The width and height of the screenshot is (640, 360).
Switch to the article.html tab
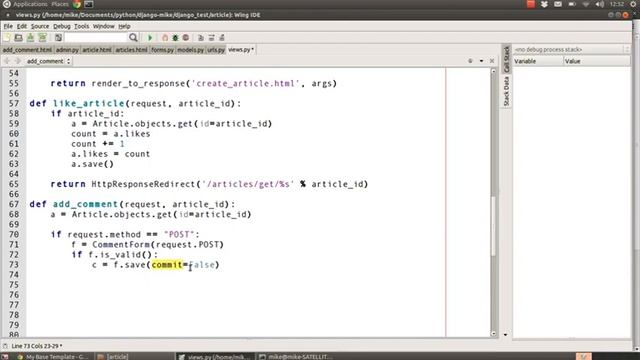tap(96, 50)
